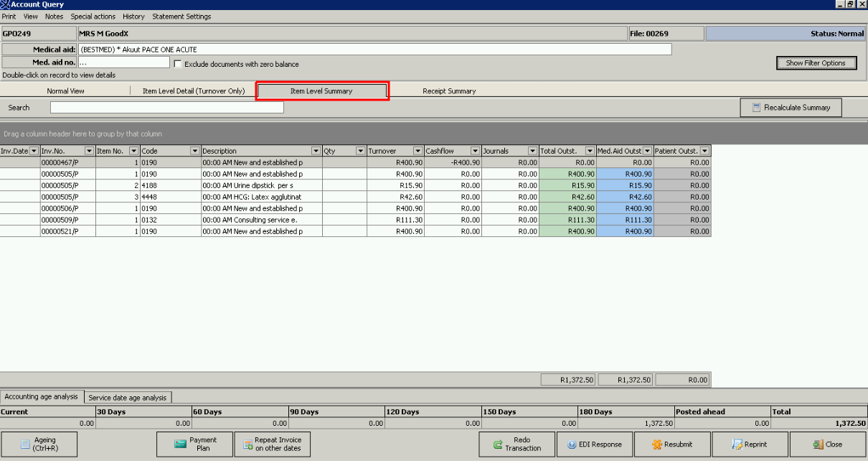
Task: Click the Repeat Invoice icon
Action: click(x=245, y=444)
